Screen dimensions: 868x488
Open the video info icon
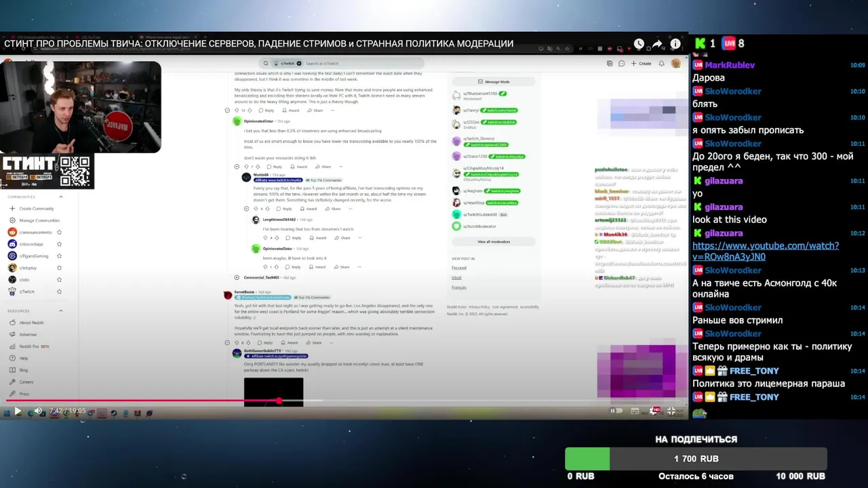675,44
